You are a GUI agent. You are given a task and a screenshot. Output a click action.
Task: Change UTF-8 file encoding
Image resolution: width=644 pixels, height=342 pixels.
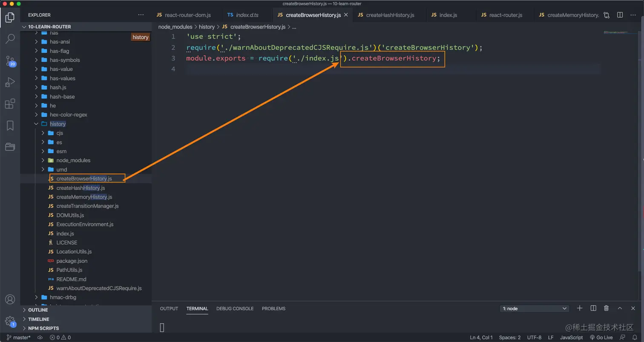534,337
